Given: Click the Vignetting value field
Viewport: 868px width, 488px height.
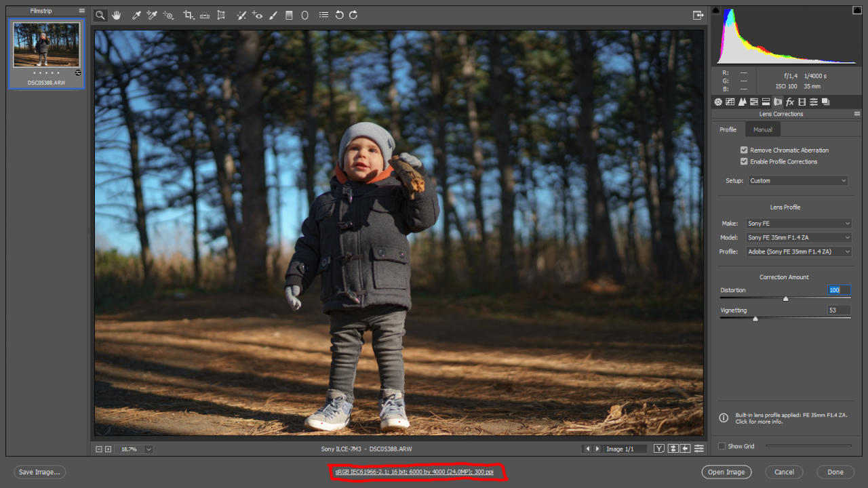Looking at the screenshot, I should (x=839, y=310).
